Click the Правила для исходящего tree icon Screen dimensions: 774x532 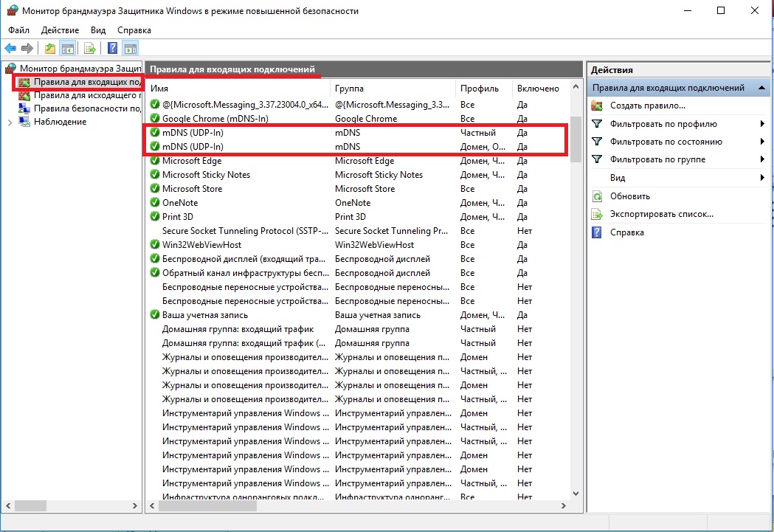click(24, 95)
